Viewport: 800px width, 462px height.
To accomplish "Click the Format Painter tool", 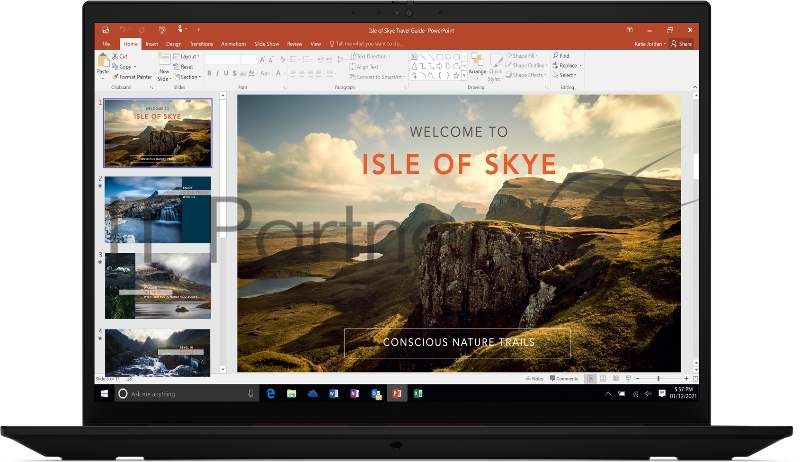I will tap(132, 76).
